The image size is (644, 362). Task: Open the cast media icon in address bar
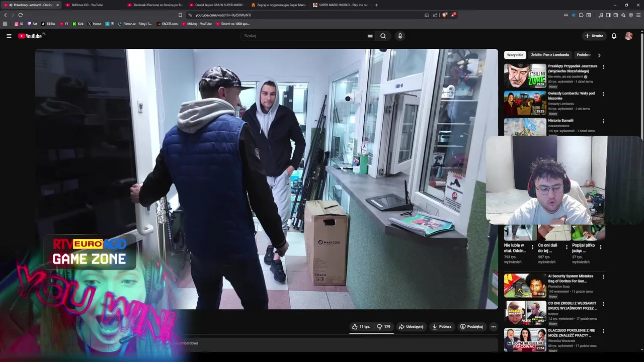pos(427,15)
